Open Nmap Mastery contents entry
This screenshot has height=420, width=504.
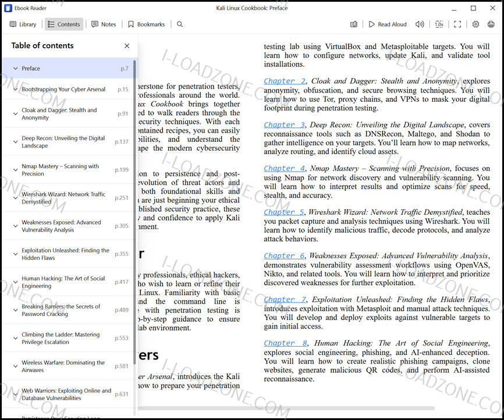pyautogui.click(x=68, y=170)
